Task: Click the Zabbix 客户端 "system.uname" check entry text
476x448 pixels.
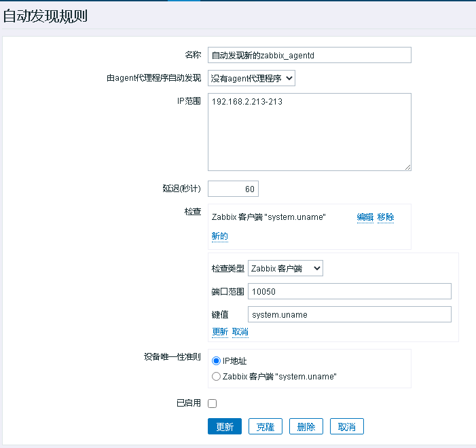Action: pos(269,217)
